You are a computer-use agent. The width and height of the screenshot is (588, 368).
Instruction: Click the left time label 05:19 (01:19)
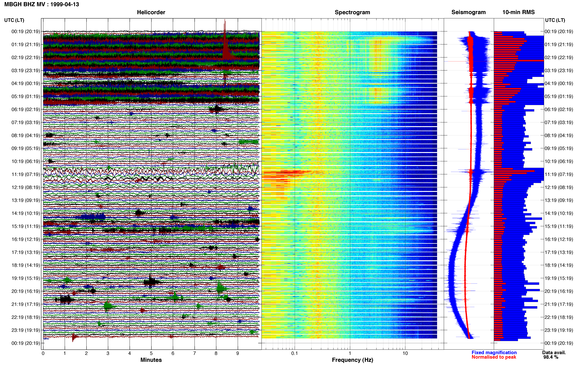[x=26, y=96]
